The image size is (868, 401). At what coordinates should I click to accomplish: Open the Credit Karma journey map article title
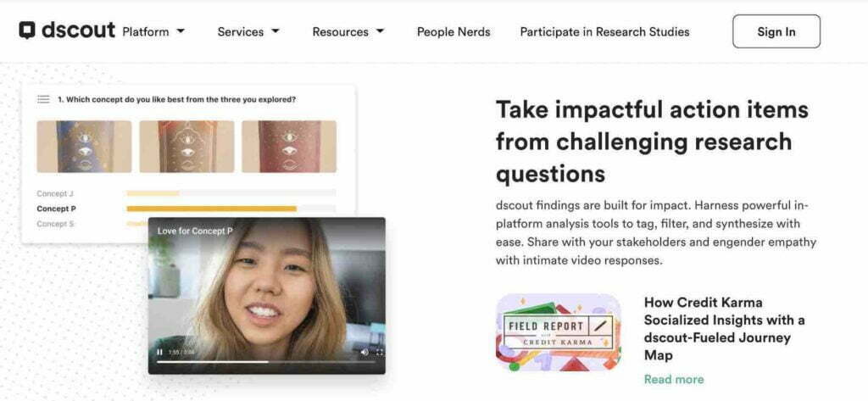click(724, 328)
